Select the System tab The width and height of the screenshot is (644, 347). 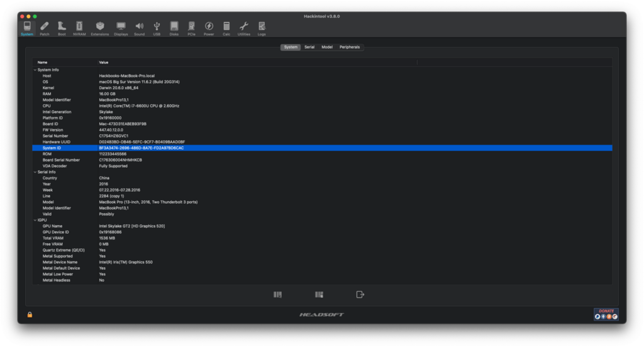tap(291, 47)
